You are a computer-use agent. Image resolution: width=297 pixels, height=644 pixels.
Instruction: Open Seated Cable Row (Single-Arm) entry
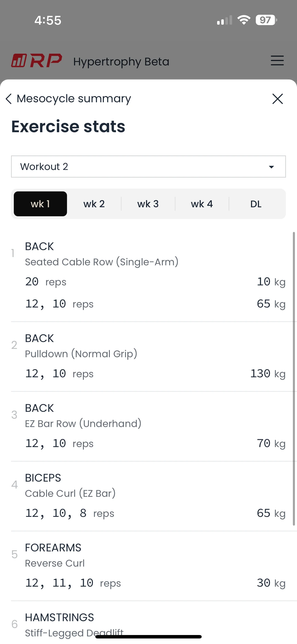[x=102, y=262]
